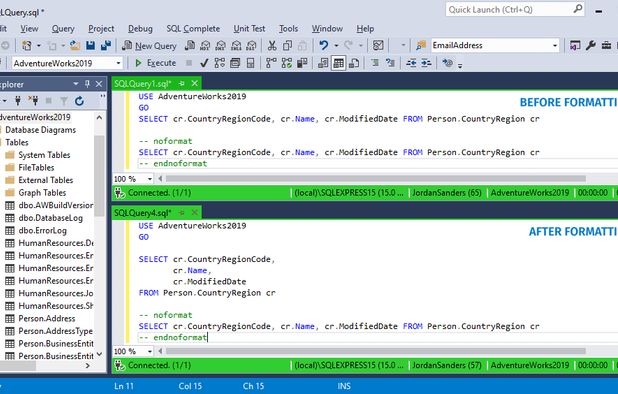Viewport: 618px width, 394px height.
Task: Comment out the selected lines icon
Action: 375,63
